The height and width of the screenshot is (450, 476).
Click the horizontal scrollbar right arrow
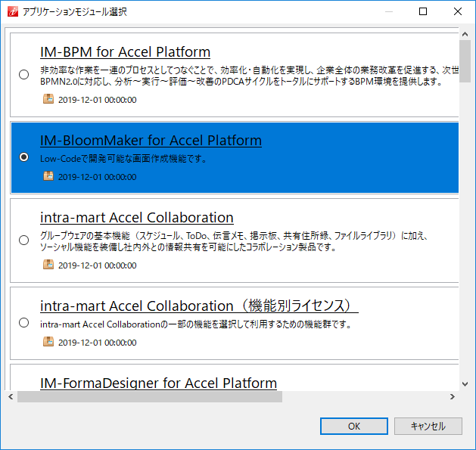(x=453, y=396)
